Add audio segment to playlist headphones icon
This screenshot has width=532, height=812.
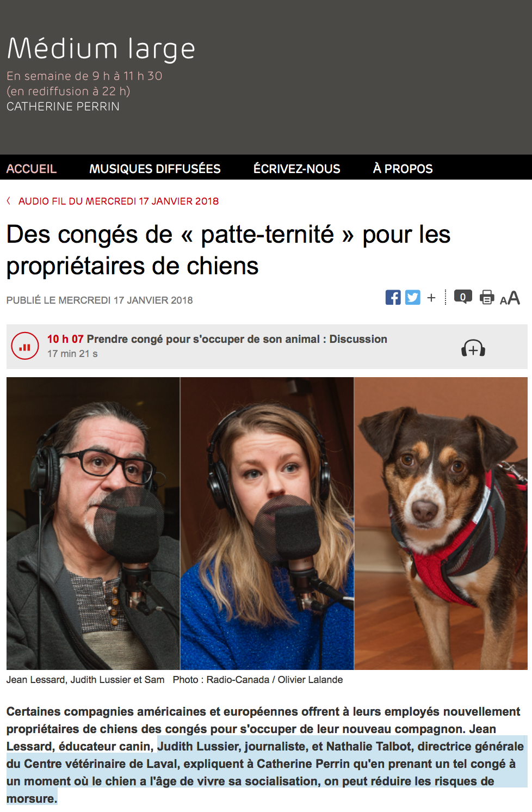click(x=473, y=348)
